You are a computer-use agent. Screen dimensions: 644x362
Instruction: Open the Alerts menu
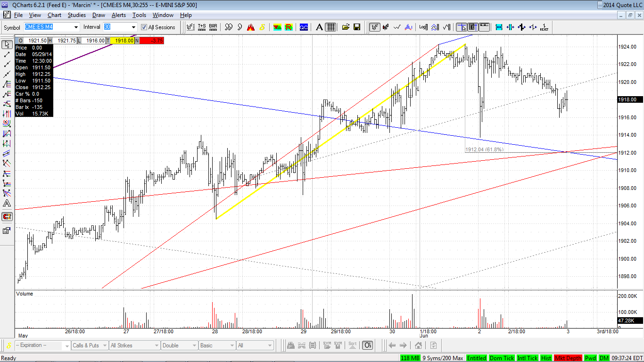click(118, 15)
